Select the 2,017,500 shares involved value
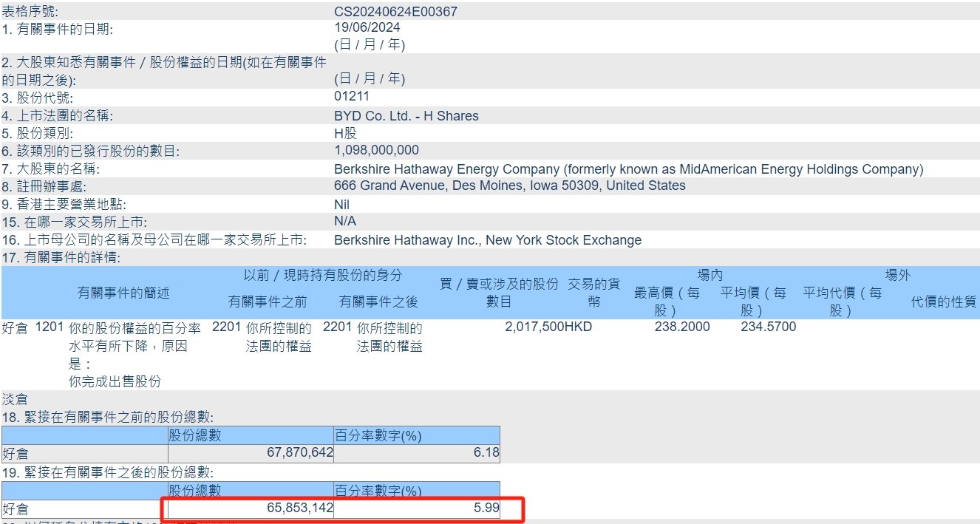Image resolution: width=980 pixels, height=524 pixels. click(534, 327)
